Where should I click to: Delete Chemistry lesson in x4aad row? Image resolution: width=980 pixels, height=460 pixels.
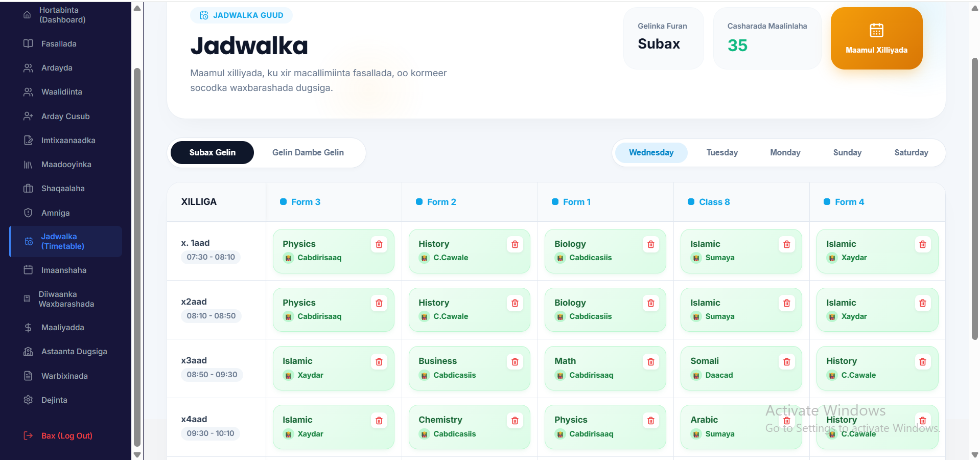point(515,421)
